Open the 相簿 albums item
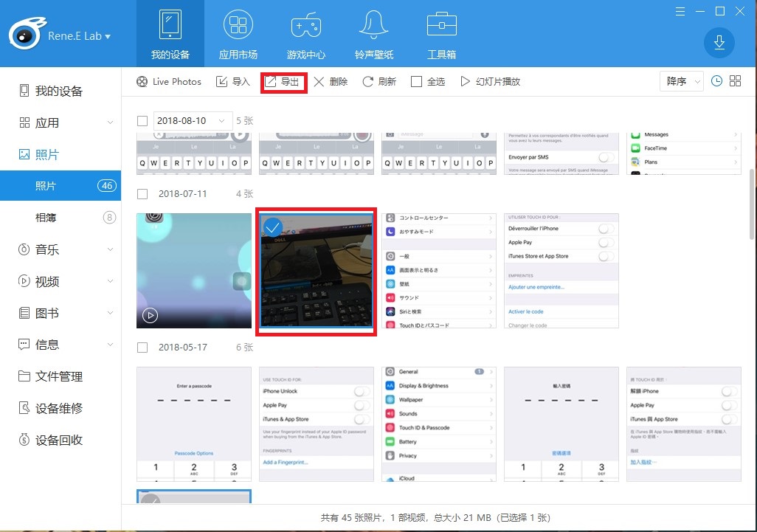 (61, 218)
